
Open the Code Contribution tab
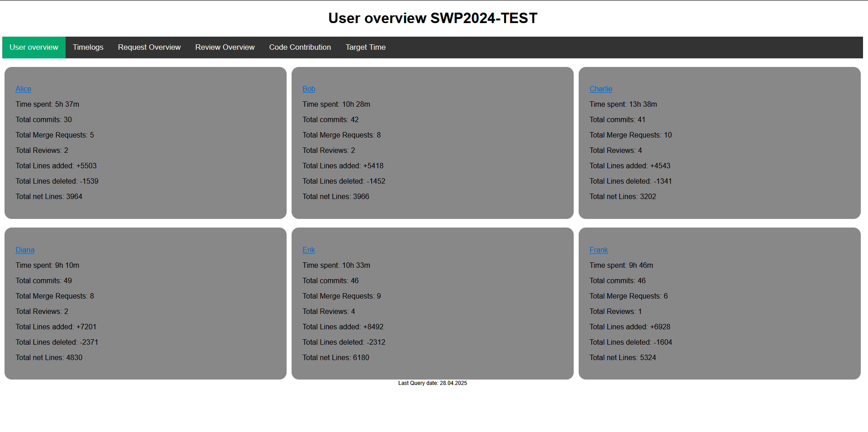300,47
